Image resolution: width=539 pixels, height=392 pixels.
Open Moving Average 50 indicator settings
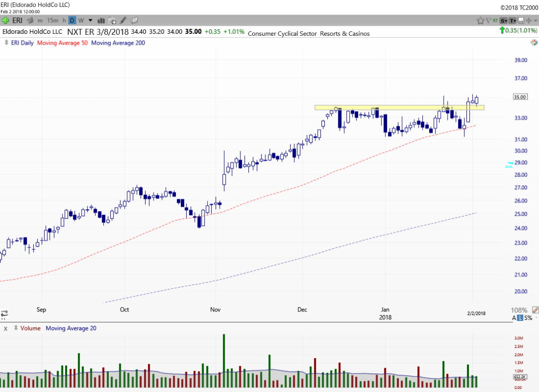62,43
